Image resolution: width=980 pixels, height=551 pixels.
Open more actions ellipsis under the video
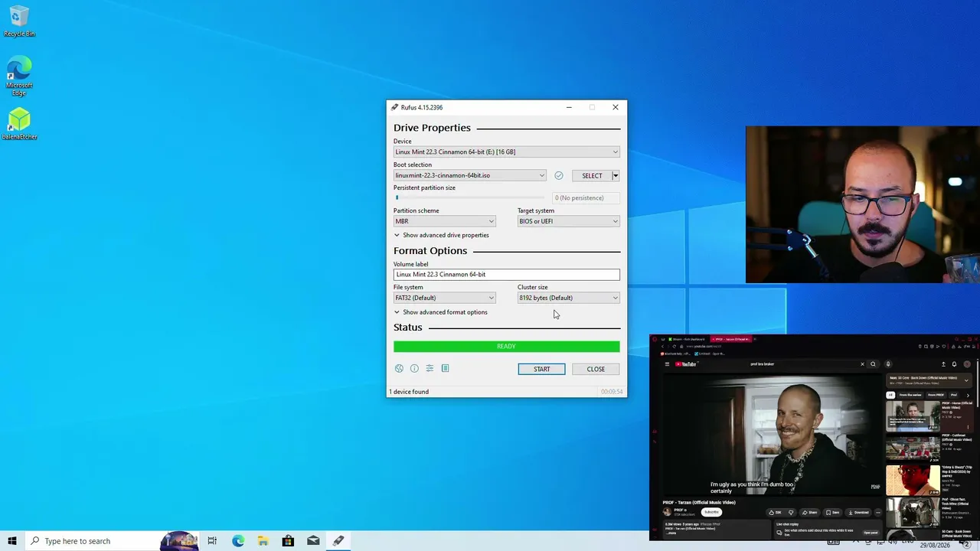point(878,513)
